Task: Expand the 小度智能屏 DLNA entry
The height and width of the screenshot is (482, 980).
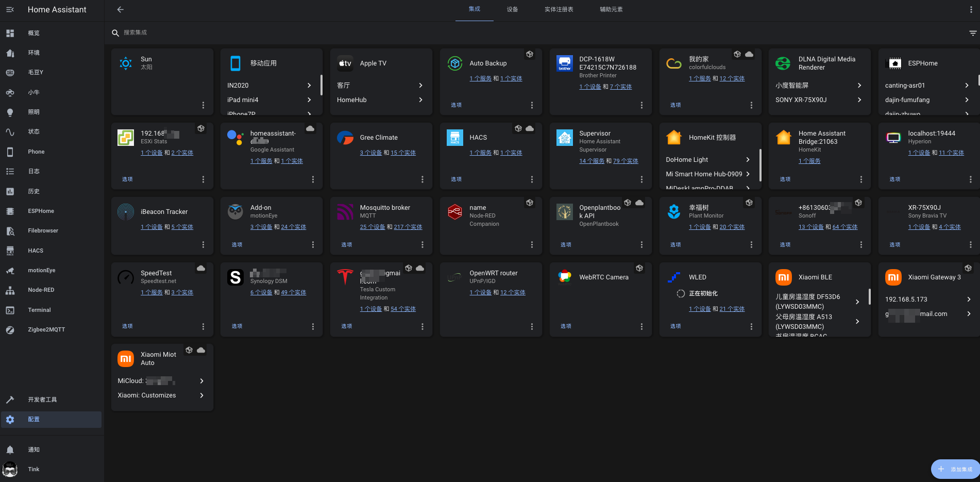Action: point(819,86)
